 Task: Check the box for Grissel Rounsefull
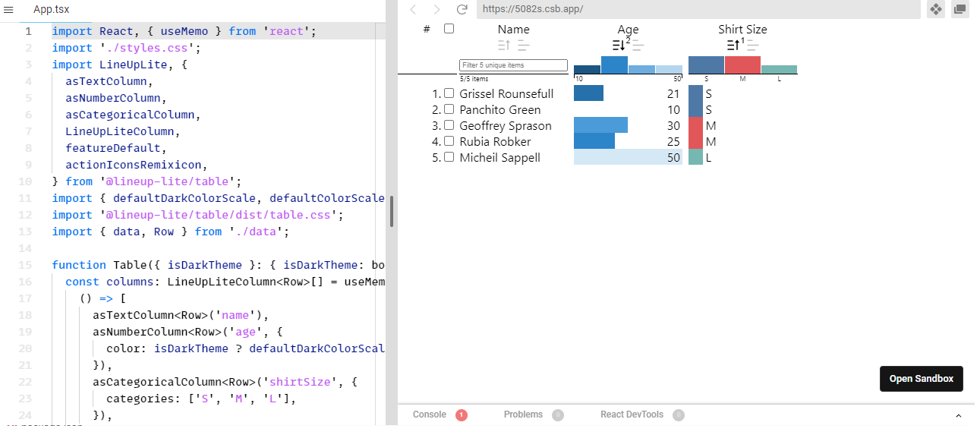(449, 93)
